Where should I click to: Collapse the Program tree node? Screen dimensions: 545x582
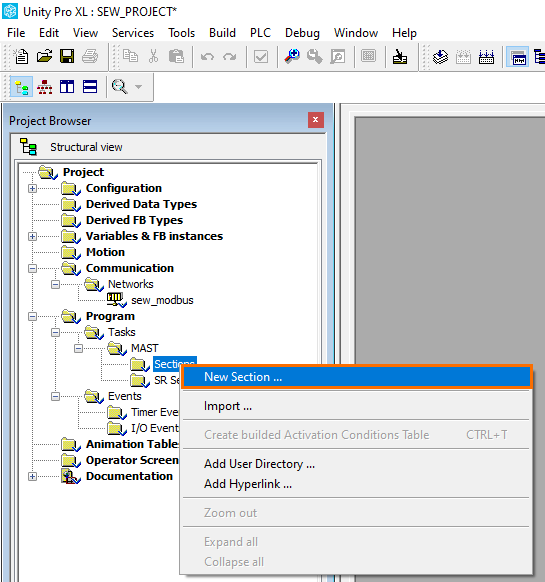point(32,316)
